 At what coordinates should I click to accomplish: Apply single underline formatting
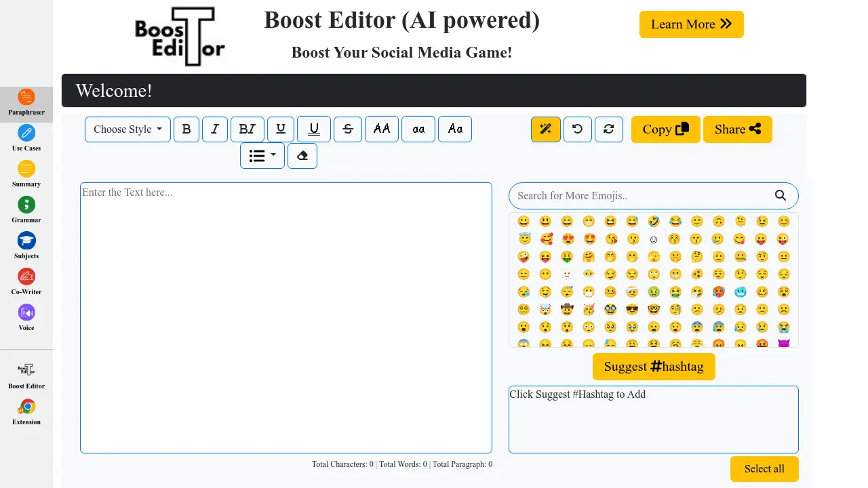coord(281,129)
